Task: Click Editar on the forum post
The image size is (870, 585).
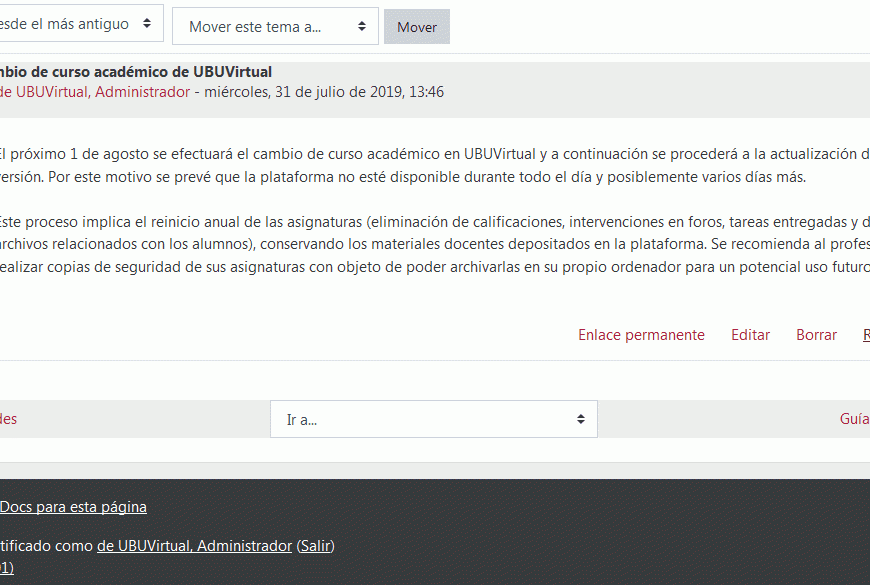Action: click(x=750, y=335)
